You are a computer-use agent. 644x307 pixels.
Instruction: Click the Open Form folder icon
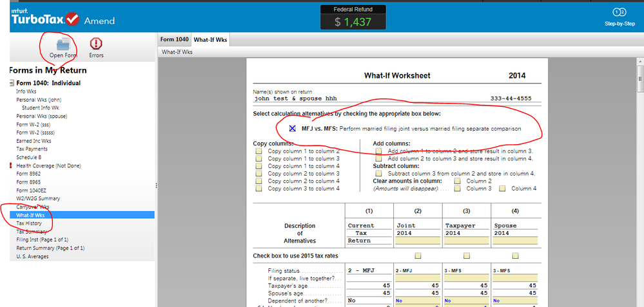point(64,44)
